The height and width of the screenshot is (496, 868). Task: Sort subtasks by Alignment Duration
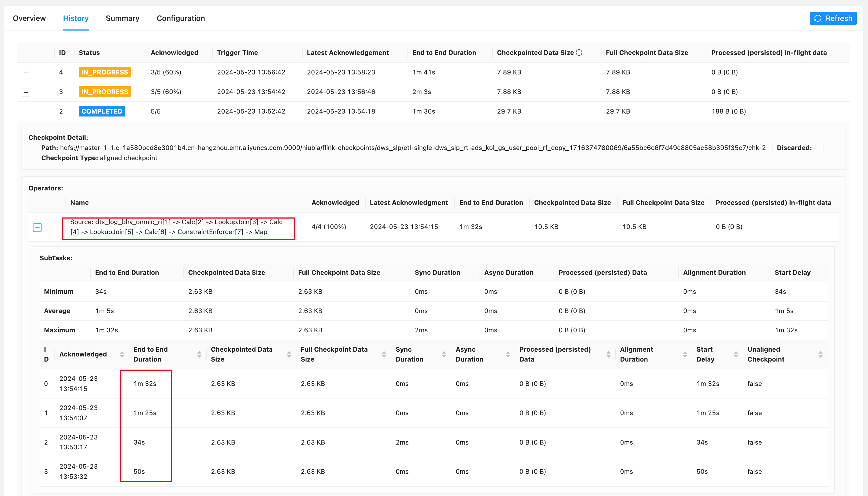pyautogui.click(x=685, y=354)
